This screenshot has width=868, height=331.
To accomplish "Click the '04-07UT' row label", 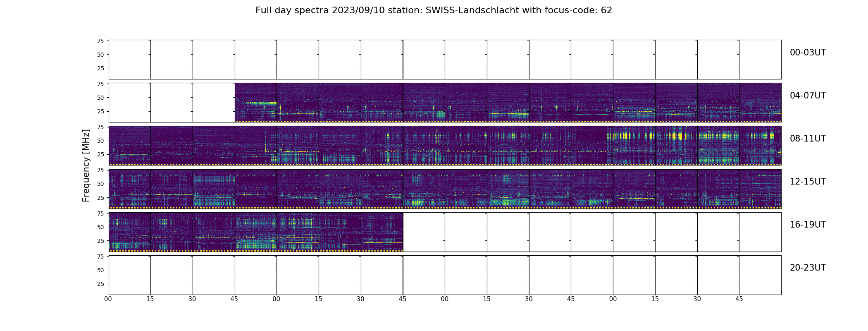I will point(808,96).
